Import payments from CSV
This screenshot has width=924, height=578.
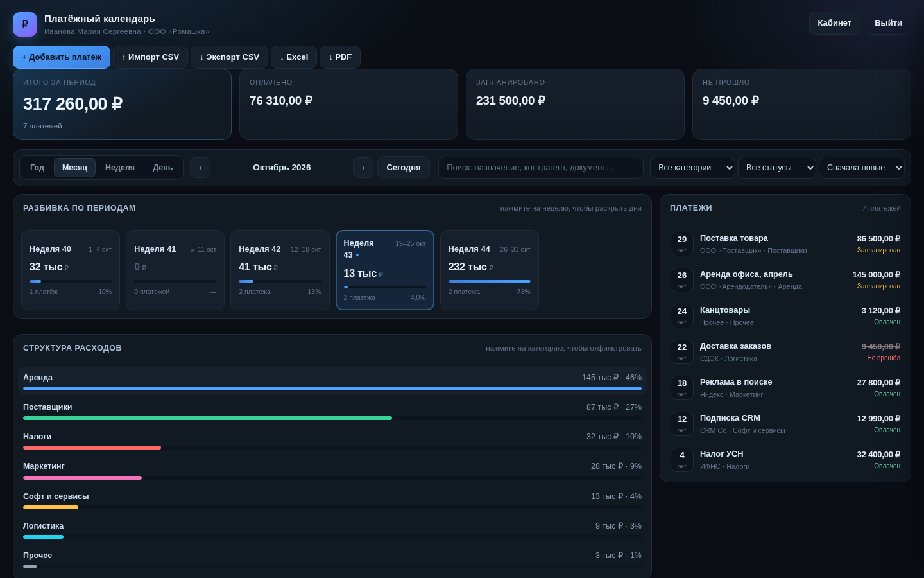pos(150,57)
